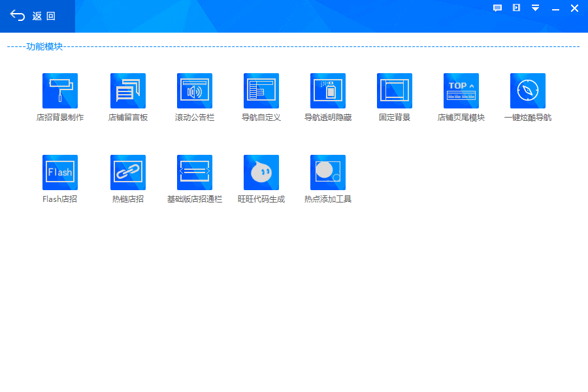This screenshot has height=392, width=588.
Task: Close the application window
Action: point(574,8)
